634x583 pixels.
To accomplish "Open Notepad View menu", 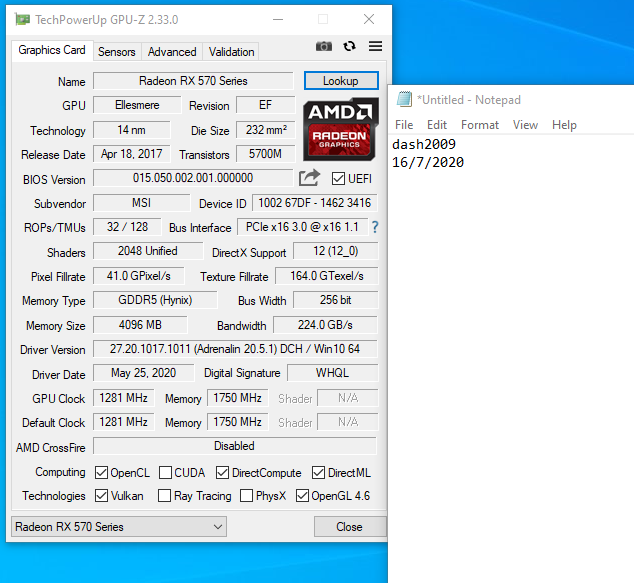I will point(525,125).
